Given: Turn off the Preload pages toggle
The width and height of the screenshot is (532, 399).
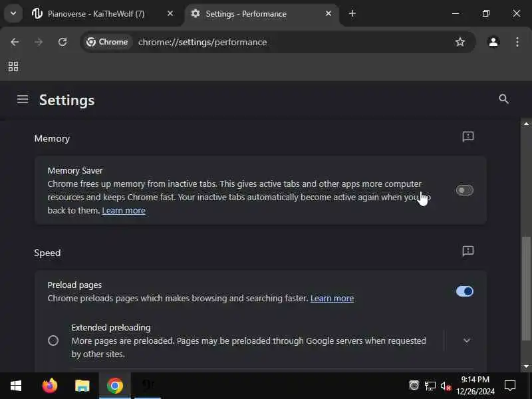Looking at the screenshot, I should click(464, 291).
